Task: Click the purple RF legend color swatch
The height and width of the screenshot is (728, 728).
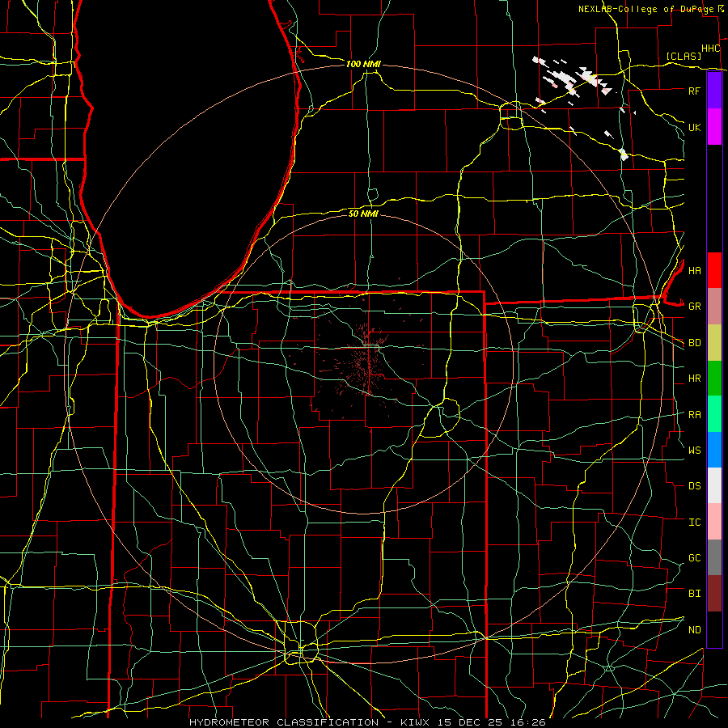Action: coord(714,91)
